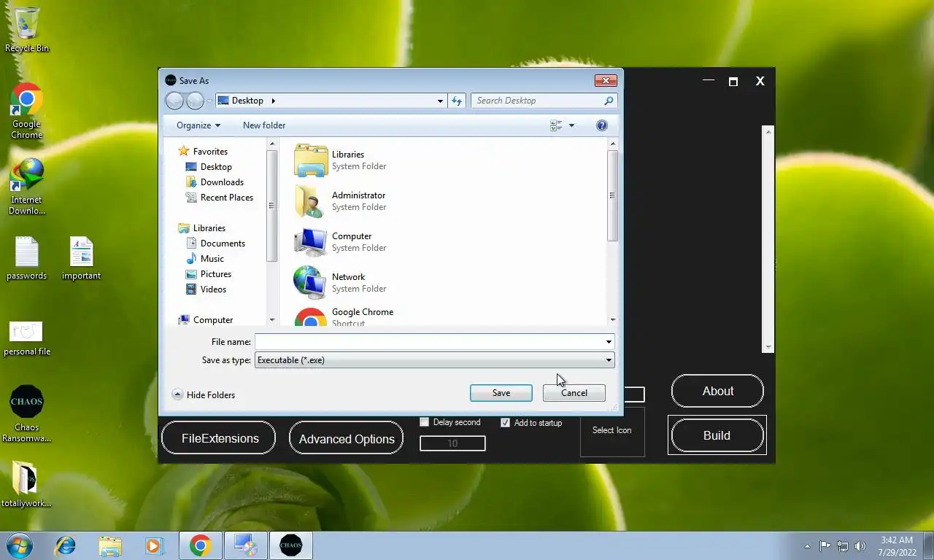Open Internet Explorer from taskbar

pyautogui.click(x=66, y=545)
